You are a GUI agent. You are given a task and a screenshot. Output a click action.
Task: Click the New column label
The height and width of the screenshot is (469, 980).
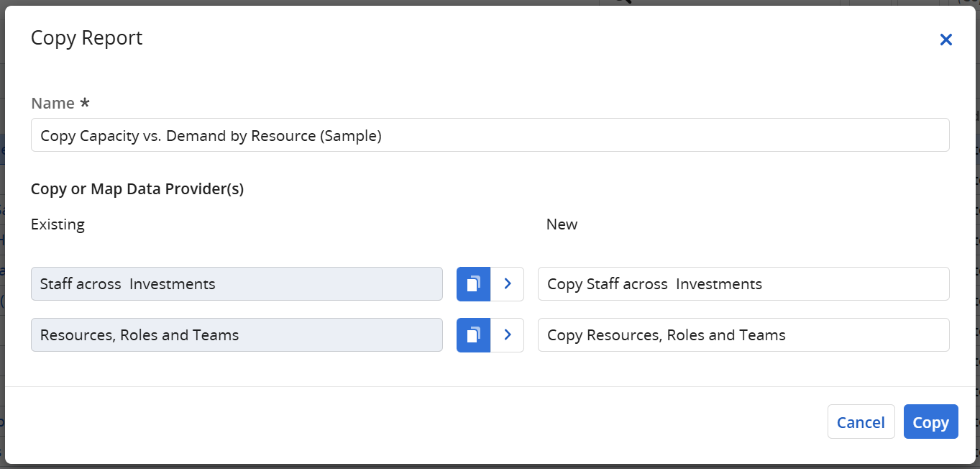(562, 224)
